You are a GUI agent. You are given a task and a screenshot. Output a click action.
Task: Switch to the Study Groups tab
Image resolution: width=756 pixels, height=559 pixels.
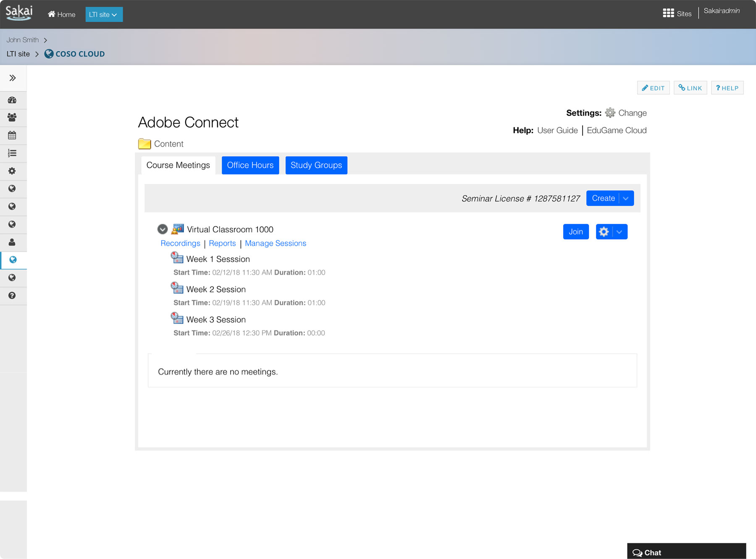316,165
